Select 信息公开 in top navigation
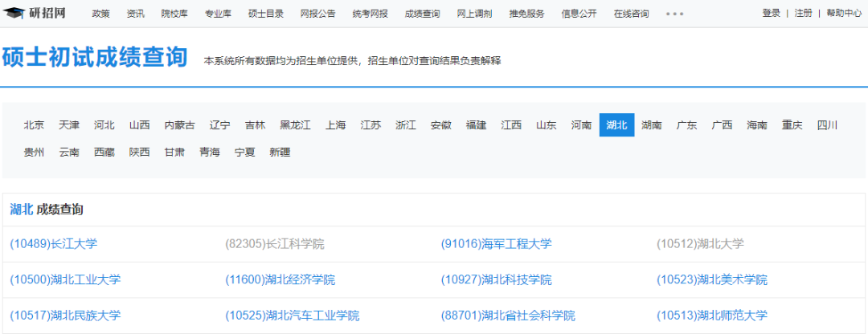Viewport: 868px width, 334px height. click(x=579, y=14)
